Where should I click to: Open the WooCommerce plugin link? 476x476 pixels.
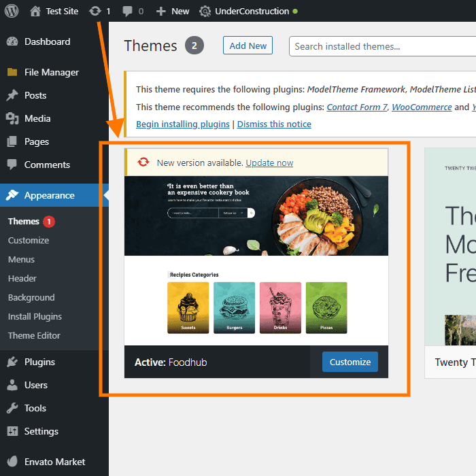tap(422, 107)
